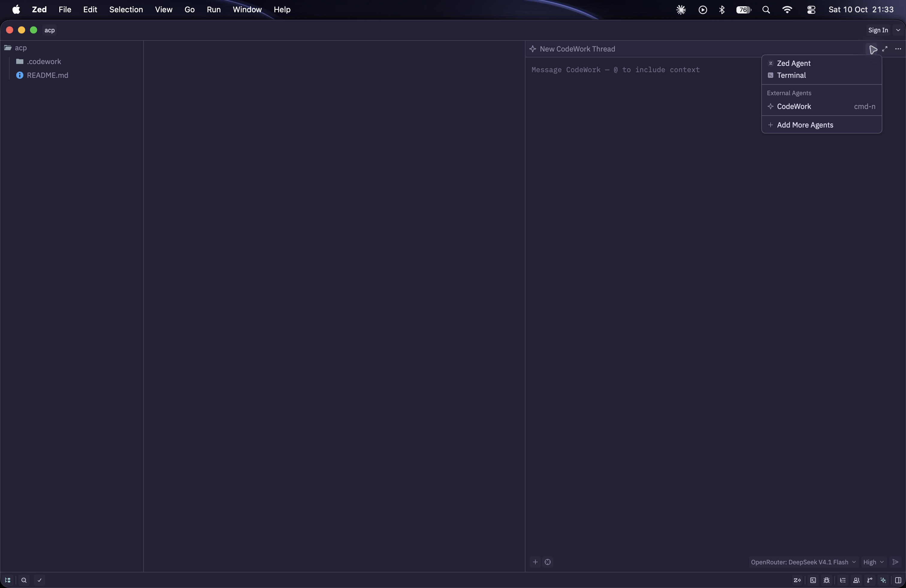Open the OpenRouter DeepSeek V4.1 Flash model selector
Image resolution: width=906 pixels, height=588 pixels.
[803, 562]
